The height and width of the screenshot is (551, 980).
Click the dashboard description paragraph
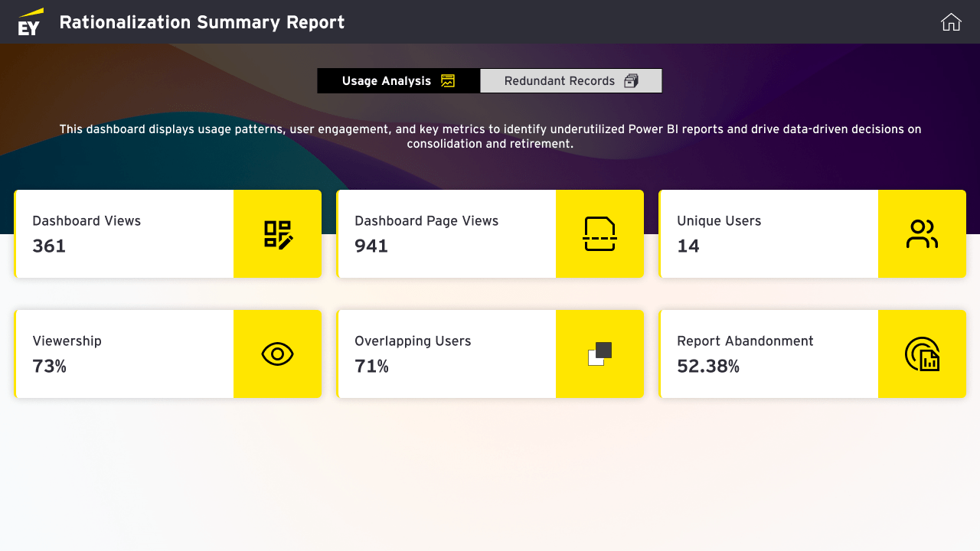[490, 136]
